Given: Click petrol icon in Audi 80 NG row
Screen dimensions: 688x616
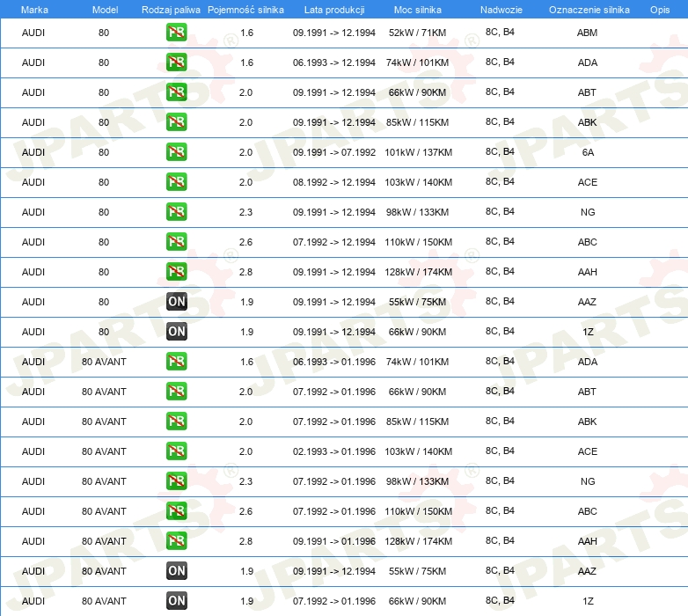Looking at the screenshot, I should click(x=176, y=212).
